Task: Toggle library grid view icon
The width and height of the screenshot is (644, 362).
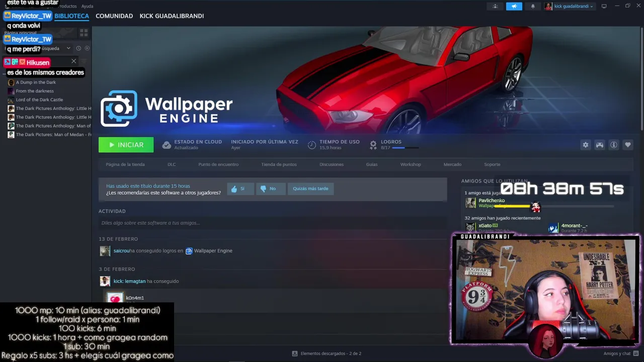Action: (x=84, y=33)
